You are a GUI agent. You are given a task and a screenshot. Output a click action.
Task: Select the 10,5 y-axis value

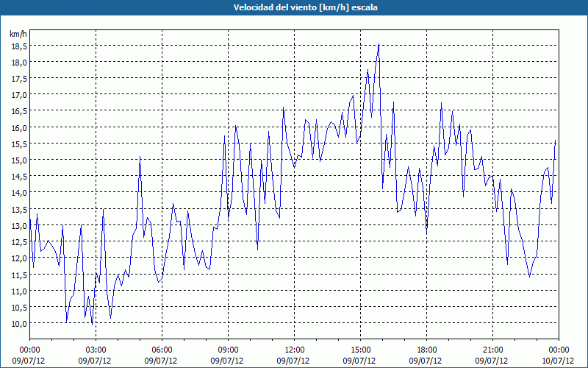pos(19,308)
